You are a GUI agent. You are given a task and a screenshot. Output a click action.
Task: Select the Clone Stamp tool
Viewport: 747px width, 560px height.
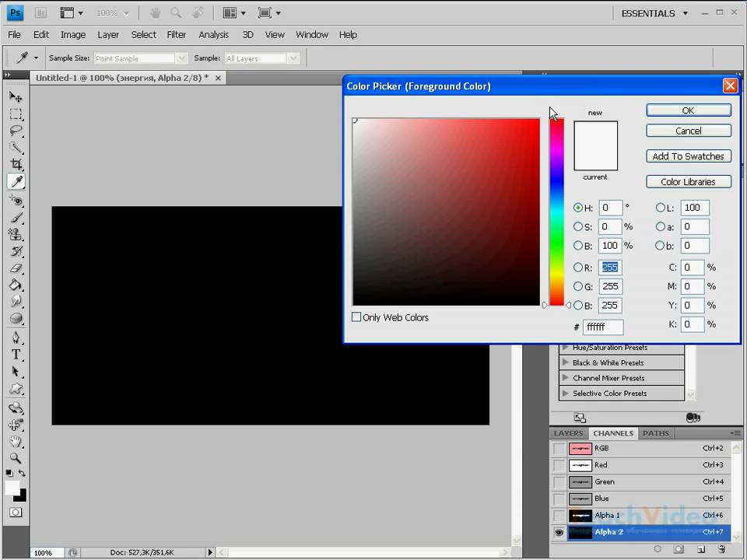(16, 234)
